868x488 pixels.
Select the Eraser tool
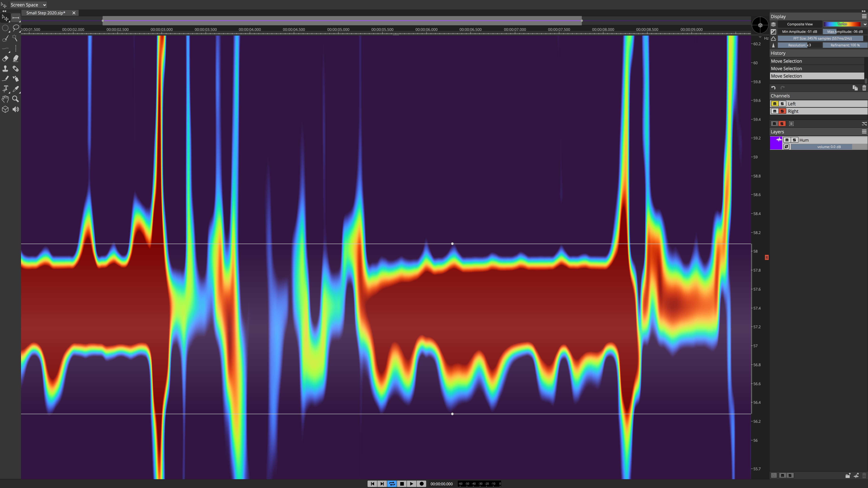pos(5,59)
